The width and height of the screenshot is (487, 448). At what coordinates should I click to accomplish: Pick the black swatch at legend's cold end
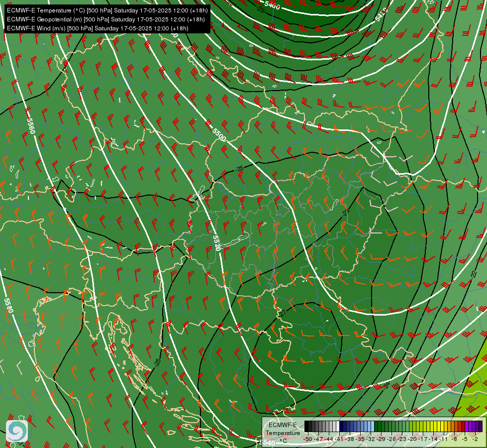click(x=306, y=426)
